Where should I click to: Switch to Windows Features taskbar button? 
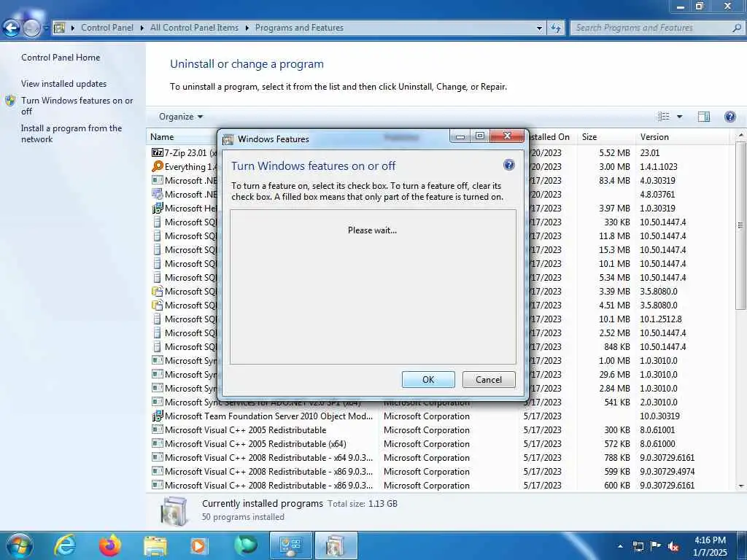(x=336, y=545)
